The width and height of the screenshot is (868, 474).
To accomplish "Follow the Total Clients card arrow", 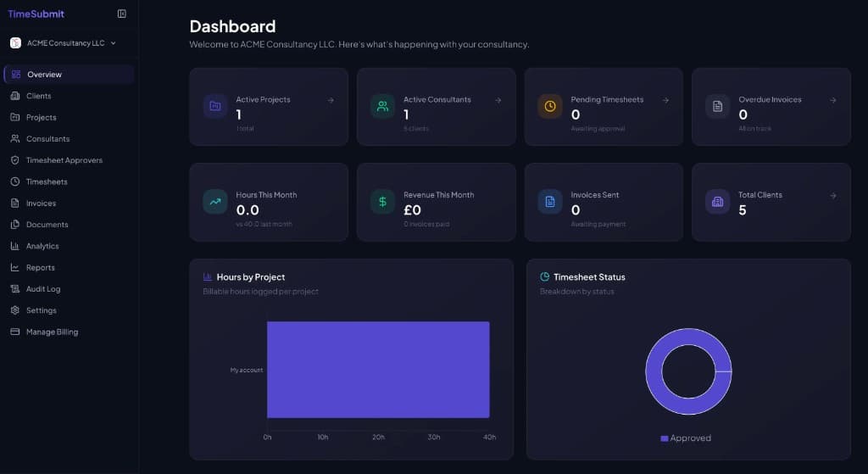I will pyautogui.click(x=833, y=196).
